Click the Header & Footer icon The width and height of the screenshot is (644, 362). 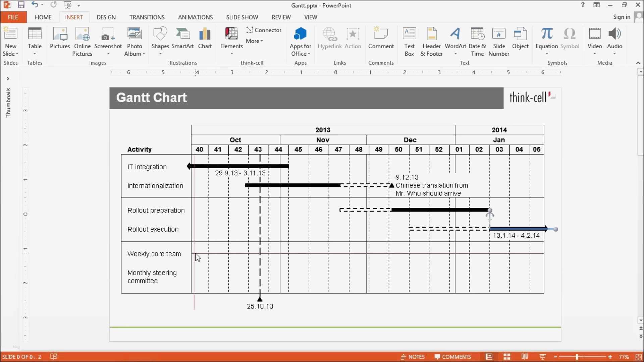[431, 34]
